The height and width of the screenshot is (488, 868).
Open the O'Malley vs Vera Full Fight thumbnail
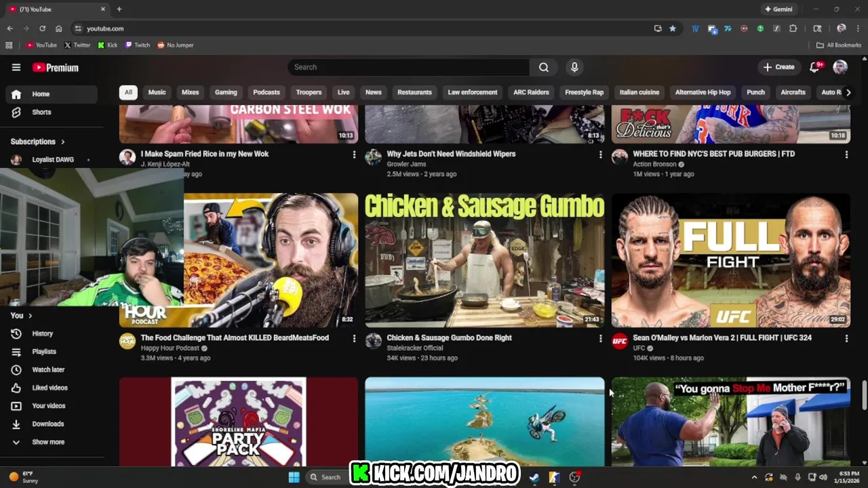[x=731, y=260]
